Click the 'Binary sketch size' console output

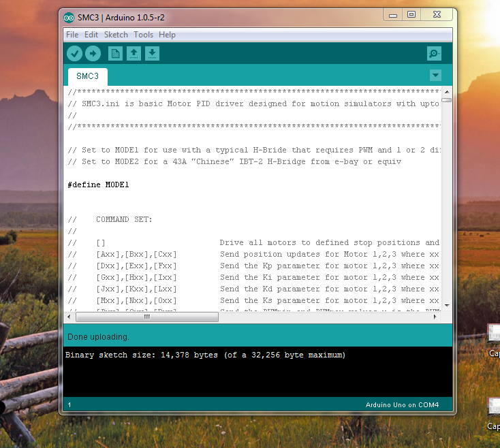205,355
